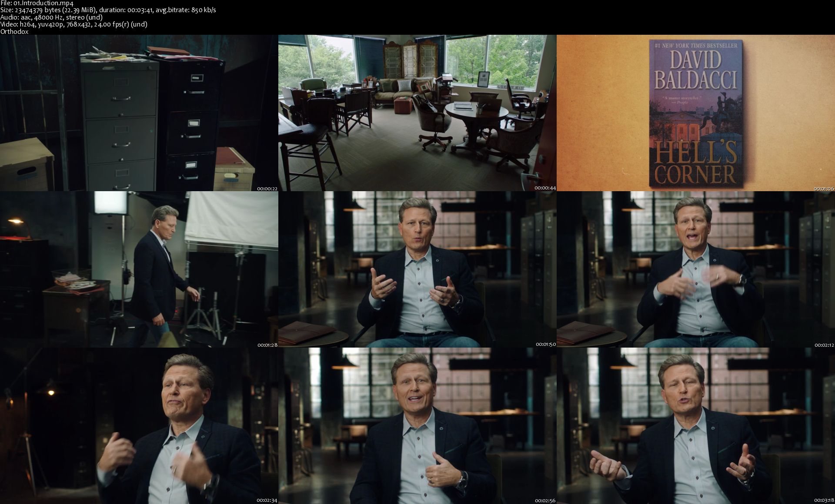Screen dimensions: 835x504
Task: Click the 'Orthodox' text in header
Action: point(15,31)
